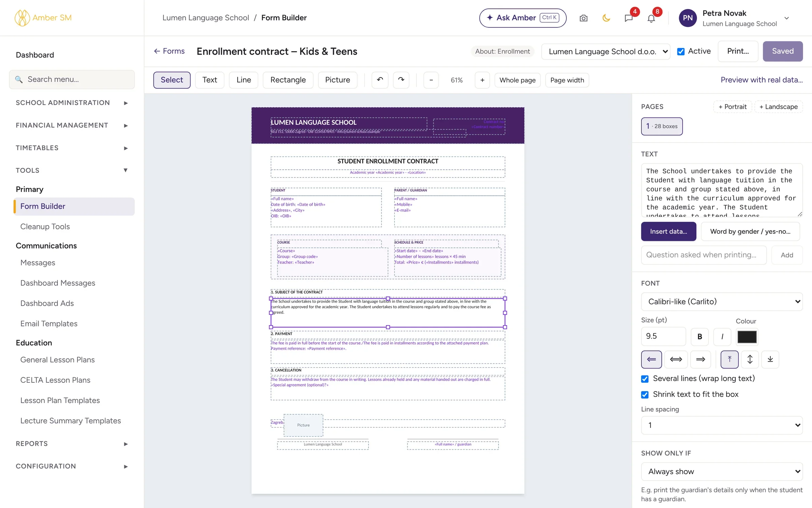Center text vertically in the box
The image size is (812, 508).
[x=750, y=359]
